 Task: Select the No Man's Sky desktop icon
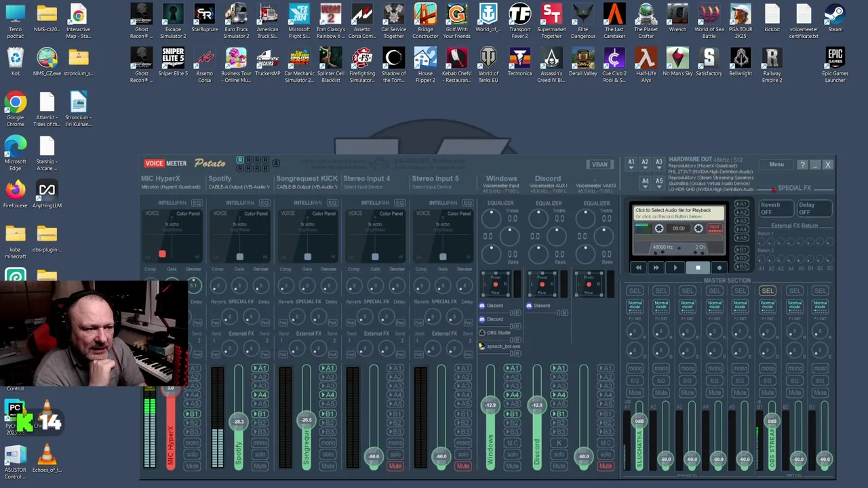pos(677,62)
